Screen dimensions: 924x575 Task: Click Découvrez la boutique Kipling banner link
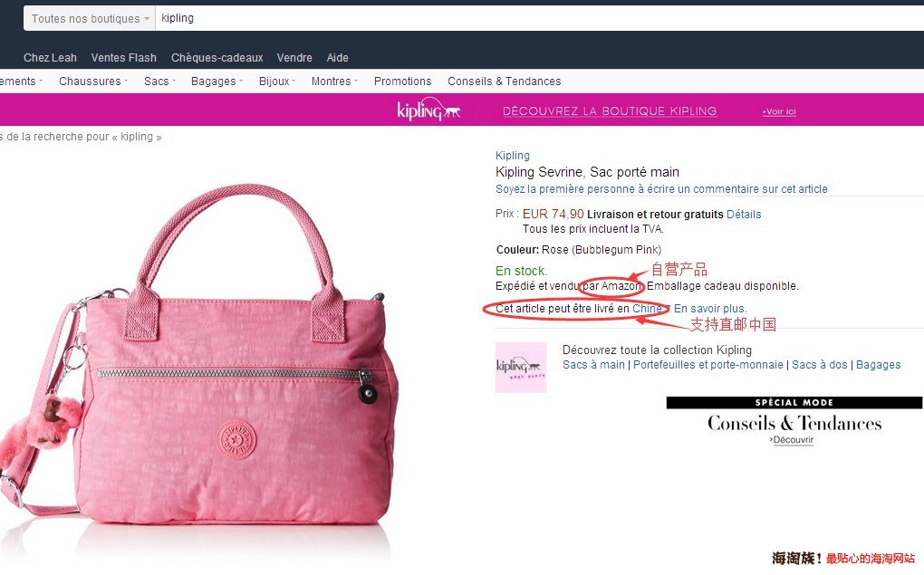(x=610, y=111)
